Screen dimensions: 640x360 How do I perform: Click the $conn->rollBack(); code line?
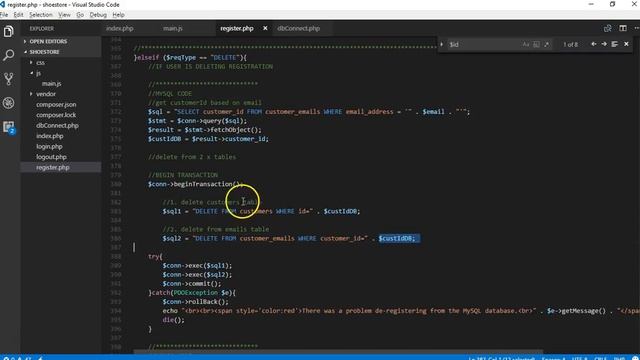(195, 302)
